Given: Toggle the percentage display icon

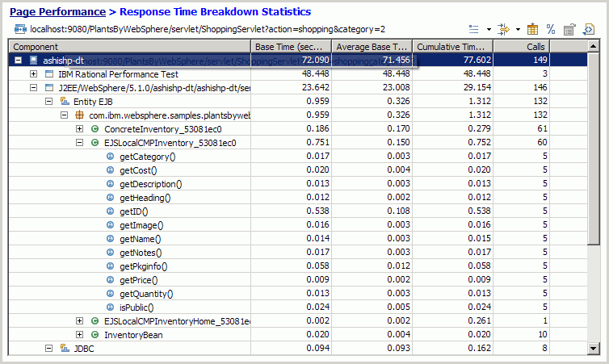Looking at the screenshot, I should (550, 29).
